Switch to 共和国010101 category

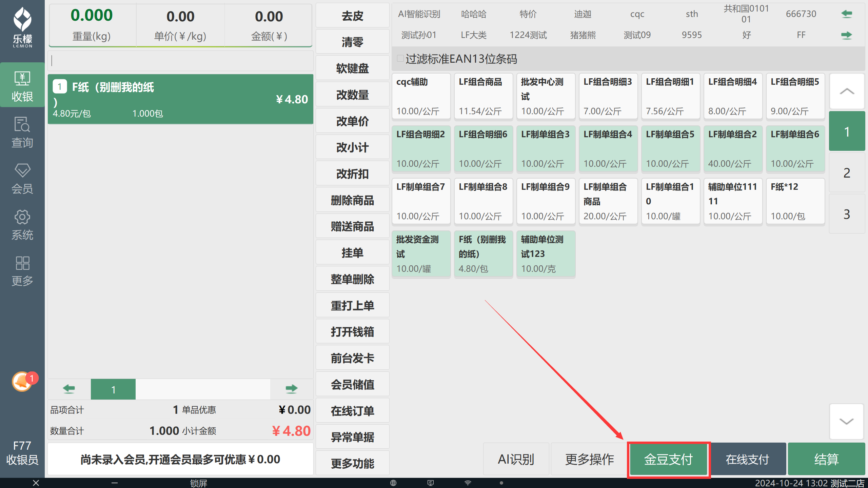pos(746,14)
